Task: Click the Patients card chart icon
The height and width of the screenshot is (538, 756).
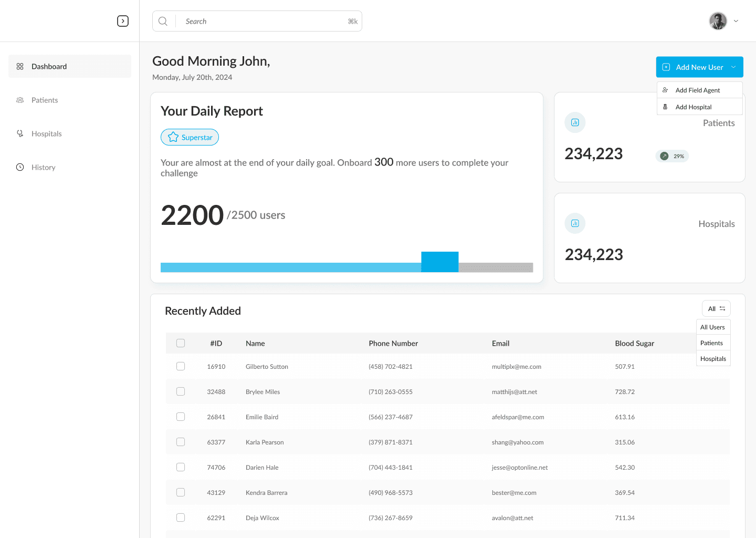Action: (x=575, y=122)
